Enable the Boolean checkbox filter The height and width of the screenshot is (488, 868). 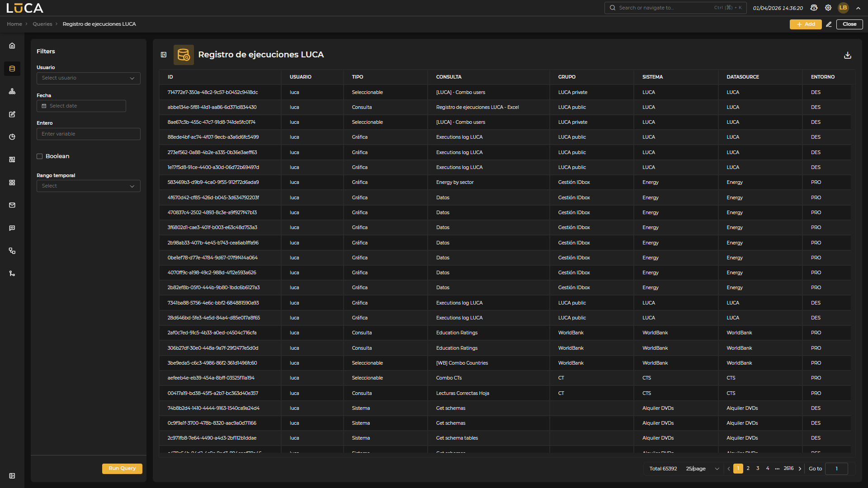pos(40,156)
